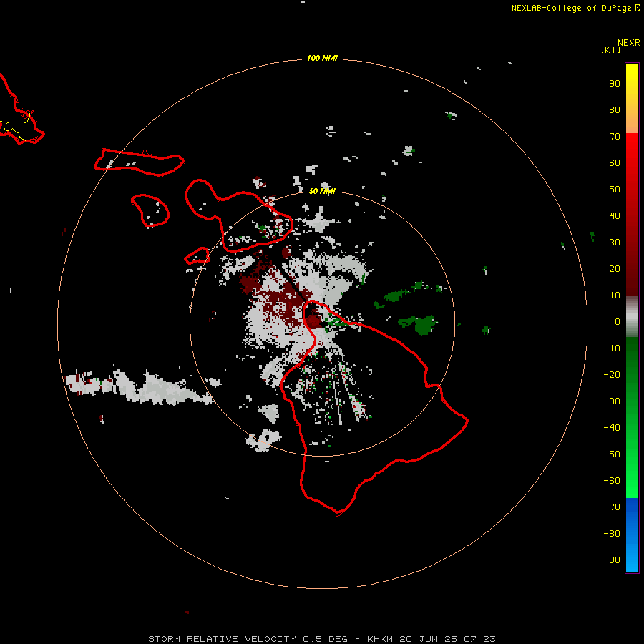644x644 pixels.
Task: Click the Storm Relative Velocity caption text
Action: click(321, 639)
